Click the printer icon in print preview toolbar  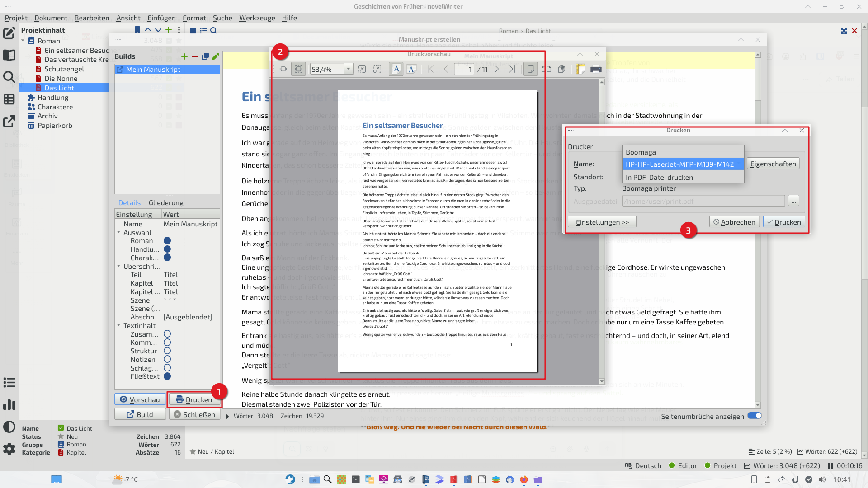point(596,69)
